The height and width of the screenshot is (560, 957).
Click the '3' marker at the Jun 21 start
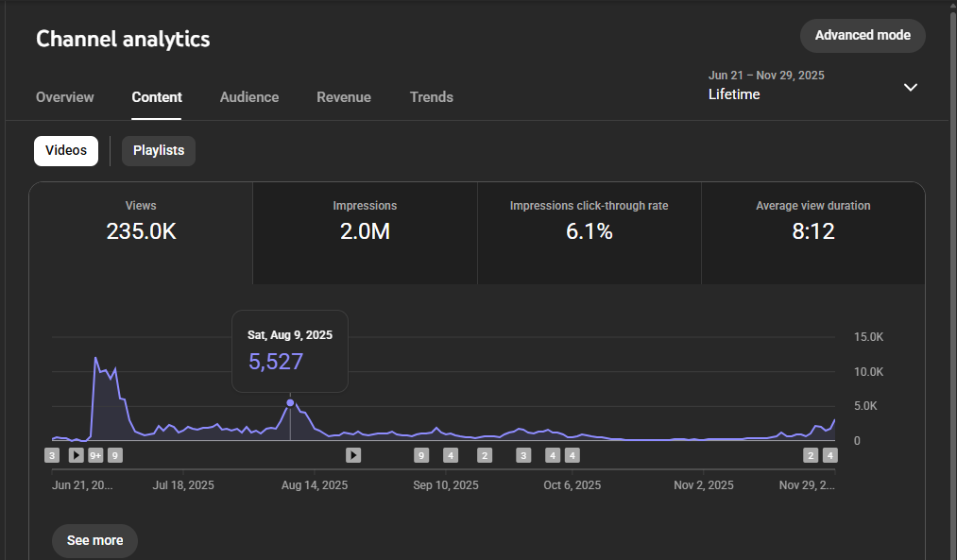click(x=52, y=455)
